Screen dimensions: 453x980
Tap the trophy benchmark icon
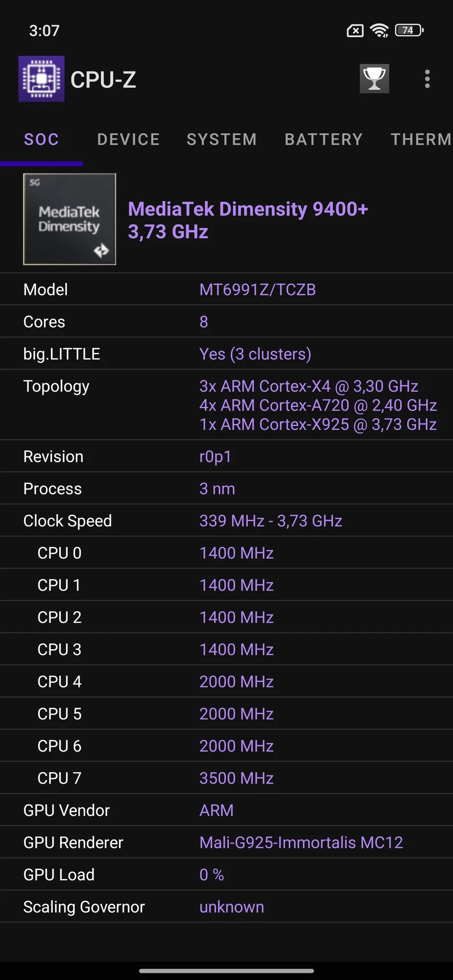(x=374, y=79)
